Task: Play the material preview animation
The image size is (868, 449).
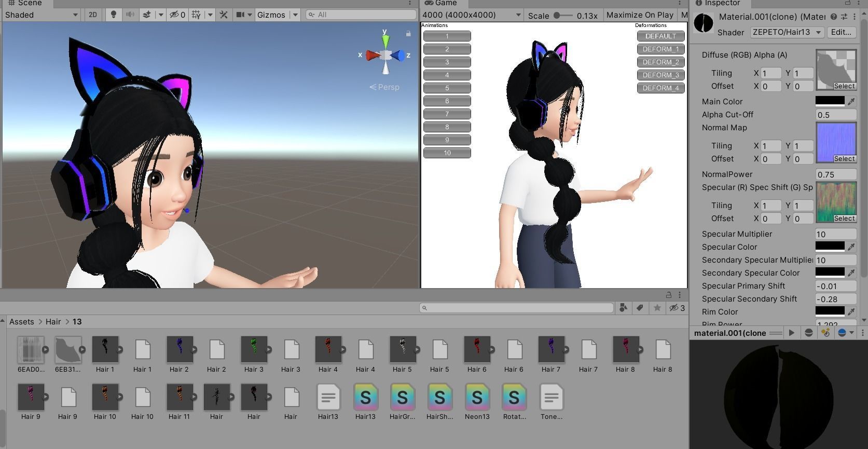Action: [x=792, y=333]
